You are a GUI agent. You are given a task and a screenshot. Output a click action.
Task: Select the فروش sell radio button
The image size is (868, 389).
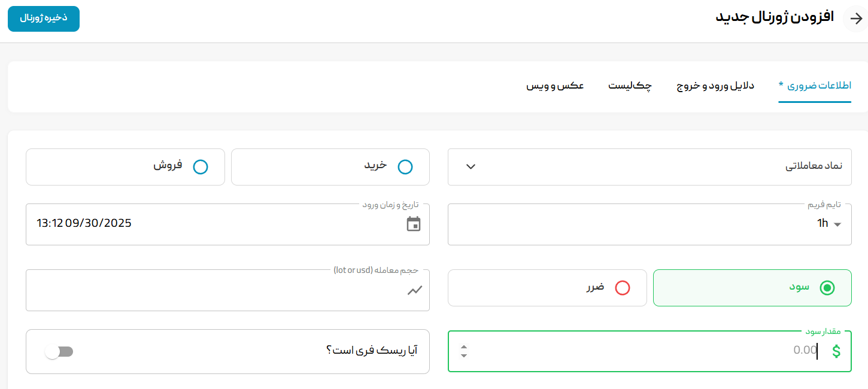200,167
